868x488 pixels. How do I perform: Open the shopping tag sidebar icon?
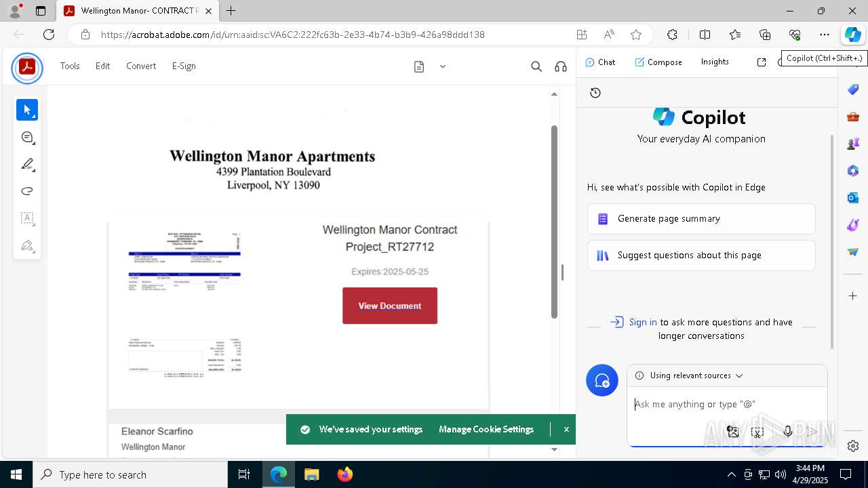853,89
